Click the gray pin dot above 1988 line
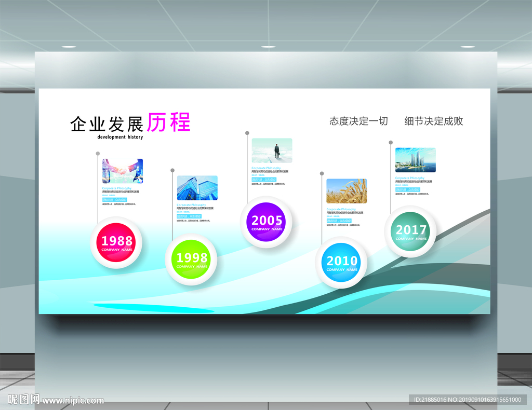The height and width of the screenshot is (410, 532). [98, 154]
